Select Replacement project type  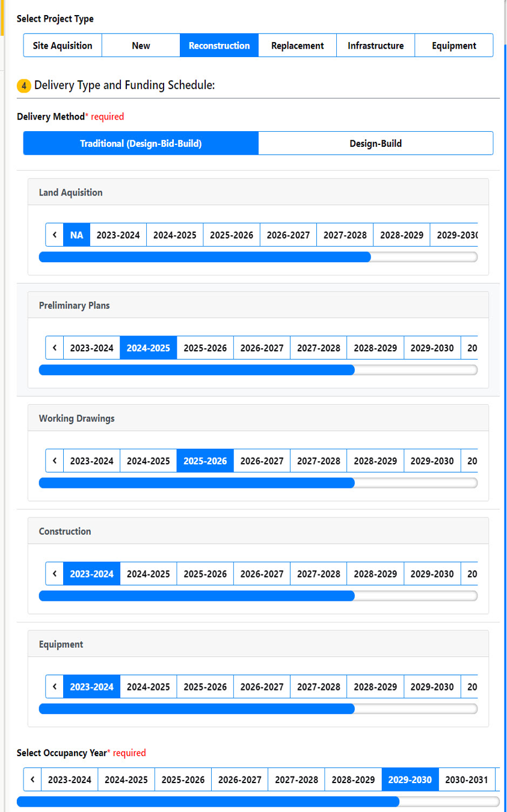[298, 46]
